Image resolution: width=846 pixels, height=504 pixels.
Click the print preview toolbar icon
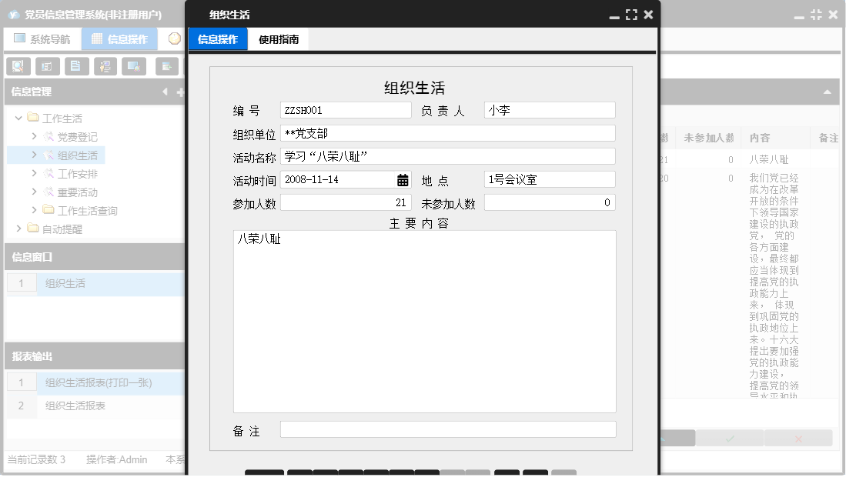(x=135, y=66)
